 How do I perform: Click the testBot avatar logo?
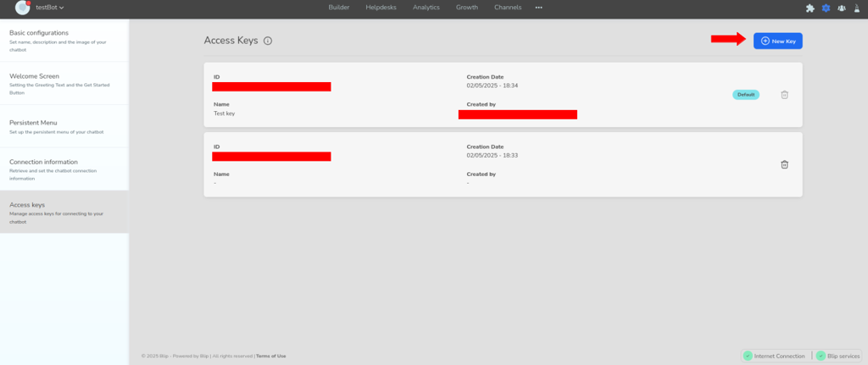22,8
